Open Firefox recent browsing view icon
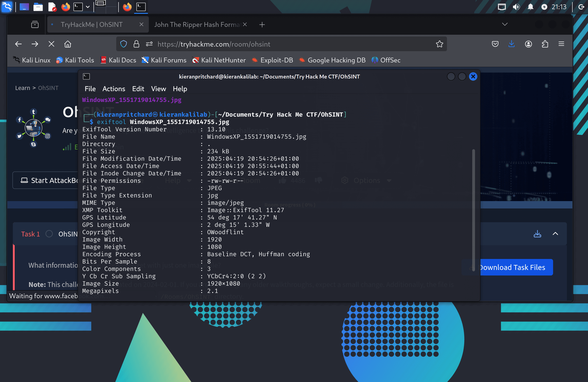 tap(35, 24)
